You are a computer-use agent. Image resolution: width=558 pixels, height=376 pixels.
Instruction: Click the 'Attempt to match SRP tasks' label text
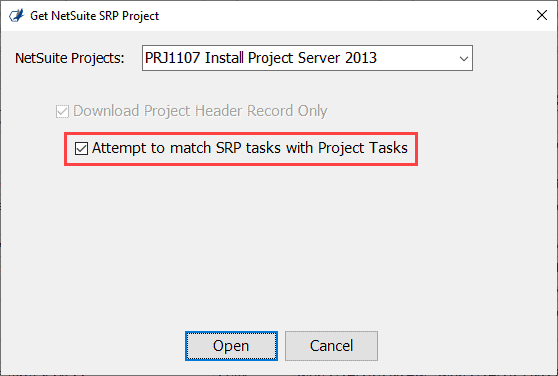(x=249, y=148)
